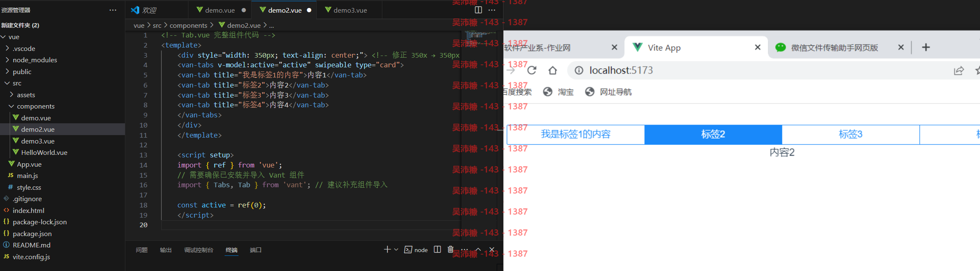
Task: Open the 终端 panel tab
Action: (x=231, y=250)
